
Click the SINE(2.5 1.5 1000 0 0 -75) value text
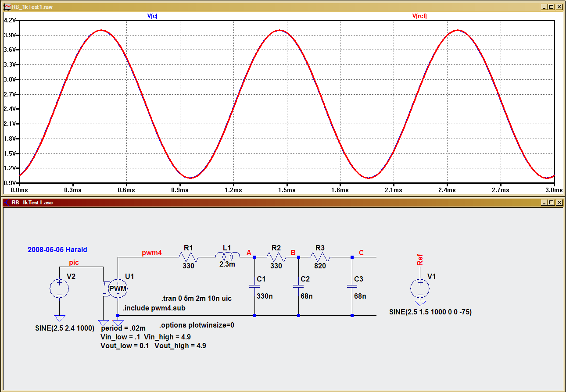(430, 312)
